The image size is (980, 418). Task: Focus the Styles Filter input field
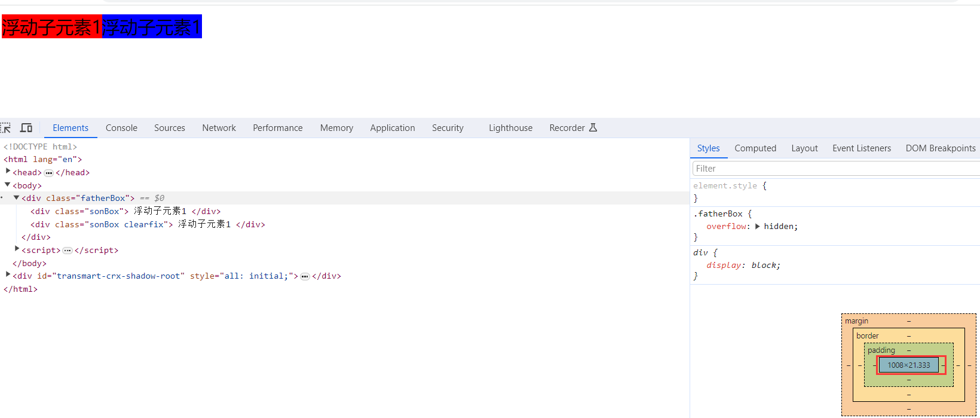835,169
